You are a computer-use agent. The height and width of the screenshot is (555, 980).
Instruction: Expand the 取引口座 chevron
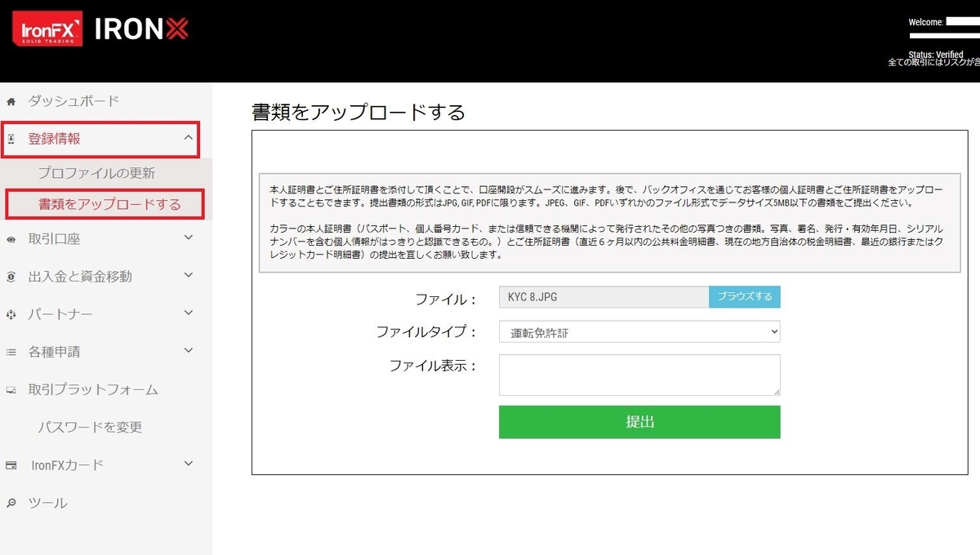189,238
